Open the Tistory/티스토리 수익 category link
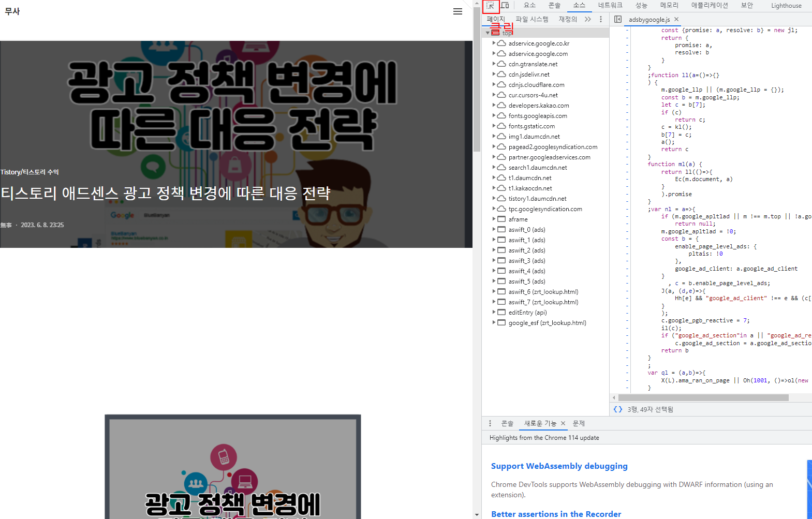812x519 pixels. (29, 172)
